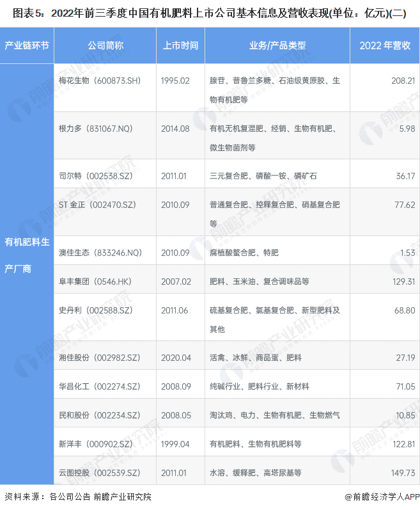Click the 上市时间 column header
Image resolution: width=420 pixels, height=510 pixels.
[x=181, y=45]
